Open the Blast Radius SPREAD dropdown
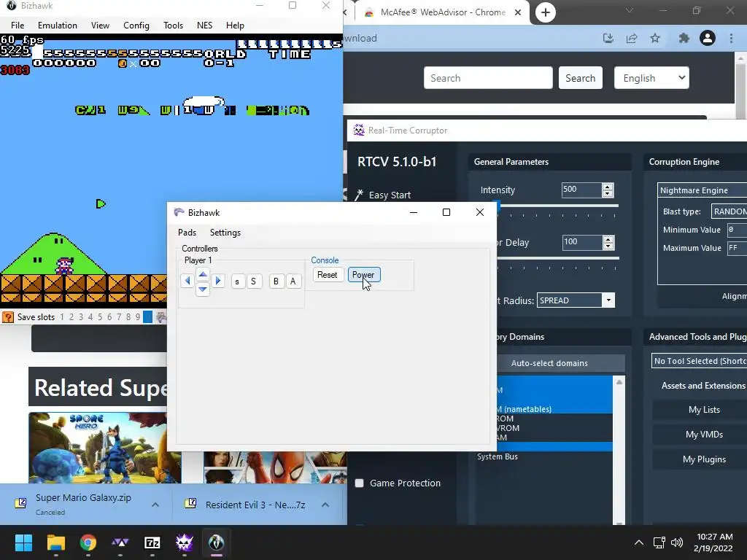 click(x=576, y=300)
